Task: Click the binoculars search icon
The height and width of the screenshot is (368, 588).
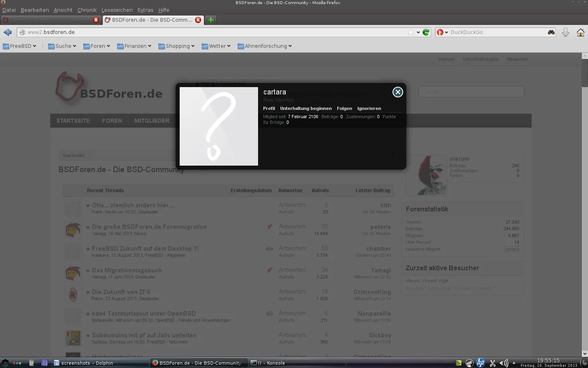Action: pos(551,32)
